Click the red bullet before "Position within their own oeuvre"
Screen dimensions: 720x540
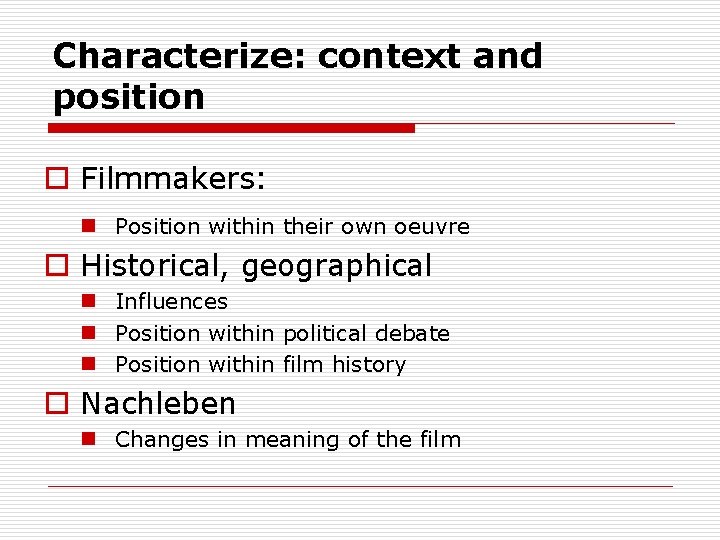(88, 226)
